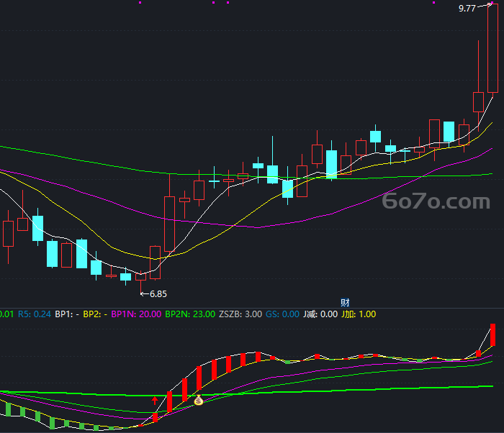Viewport: 504px width, 433px height.
Task: Select the BP2N: 23.00 indicator label
Action: [190, 314]
